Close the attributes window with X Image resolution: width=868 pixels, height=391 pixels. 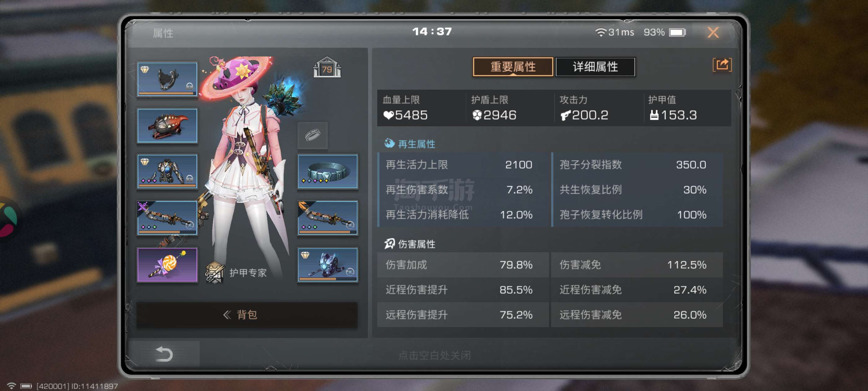[713, 32]
